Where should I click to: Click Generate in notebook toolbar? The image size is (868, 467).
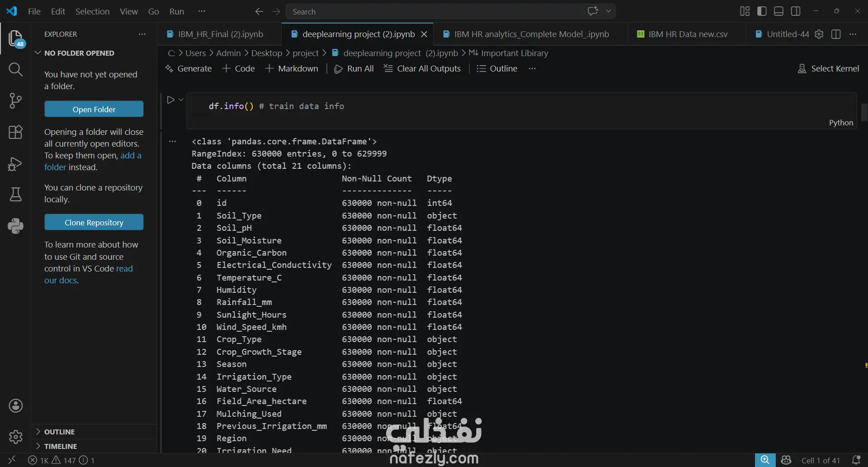click(x=189, y=68)
